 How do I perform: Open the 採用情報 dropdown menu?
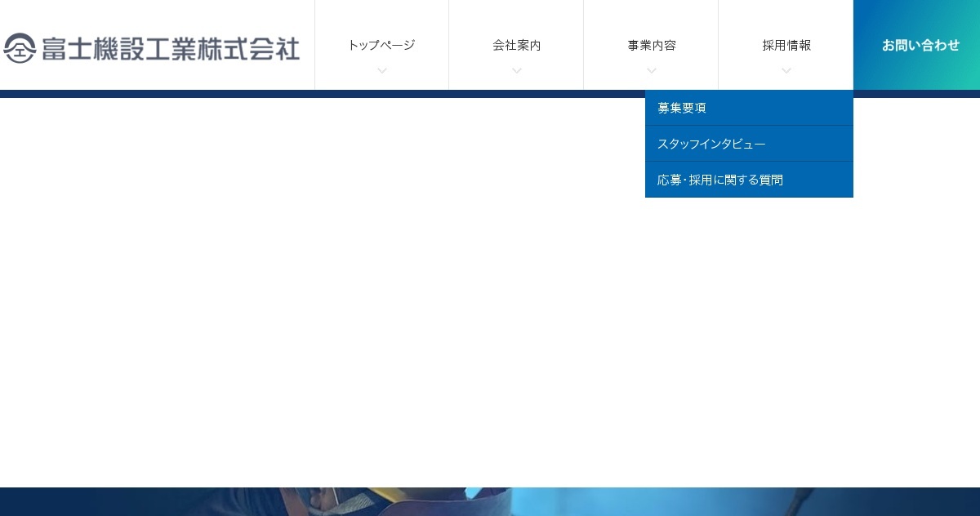point(786,45)
